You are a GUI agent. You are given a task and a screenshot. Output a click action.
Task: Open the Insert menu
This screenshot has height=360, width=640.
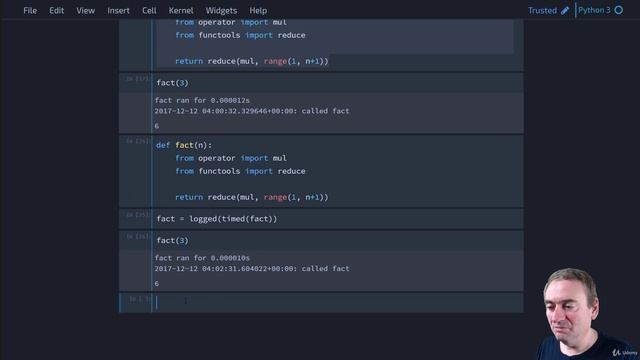click(x=118, y=11)
